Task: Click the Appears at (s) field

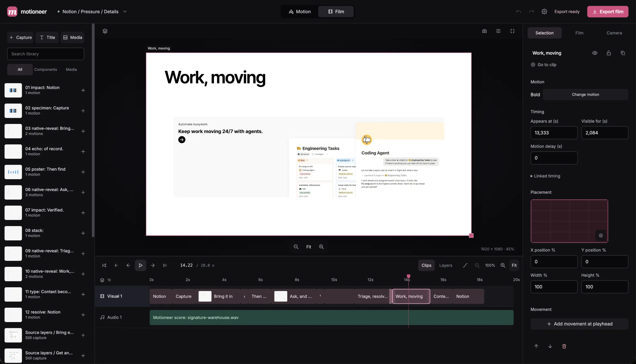Action: (x=554, y=133)
